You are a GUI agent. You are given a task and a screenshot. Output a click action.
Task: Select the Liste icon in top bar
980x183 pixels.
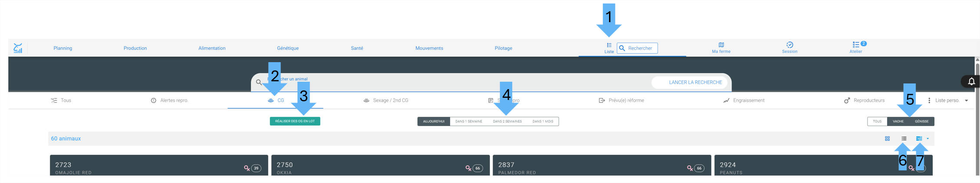tap(609, 48)
